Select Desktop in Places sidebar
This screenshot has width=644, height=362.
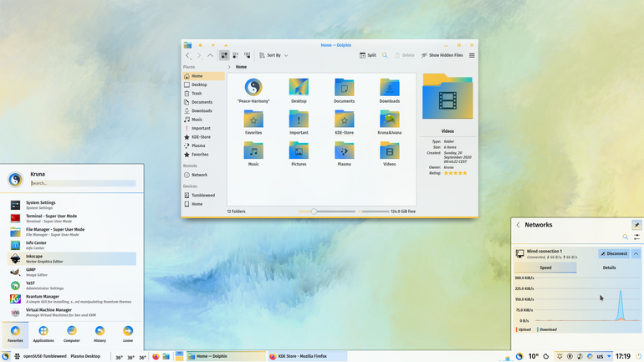tap(204, 84)
